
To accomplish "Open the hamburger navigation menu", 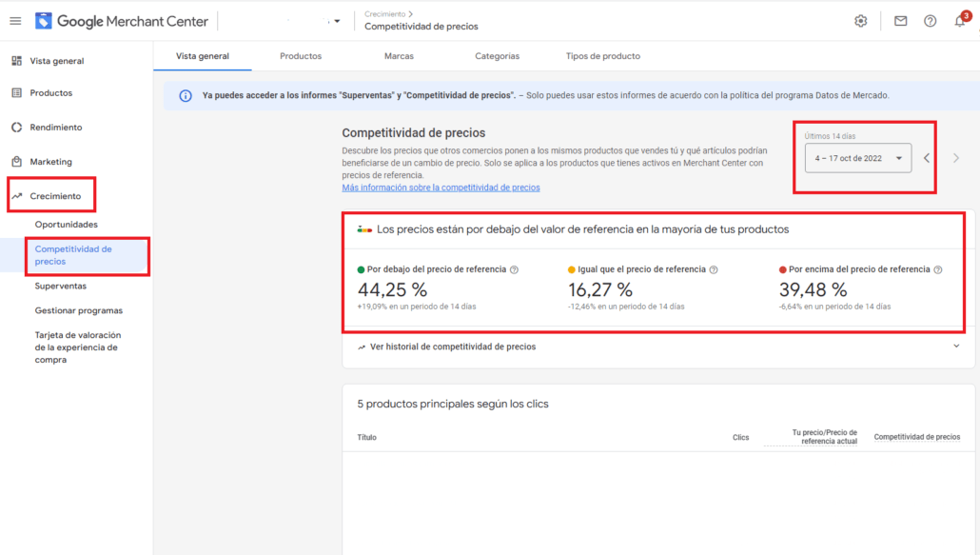I will tap(15, 21).
